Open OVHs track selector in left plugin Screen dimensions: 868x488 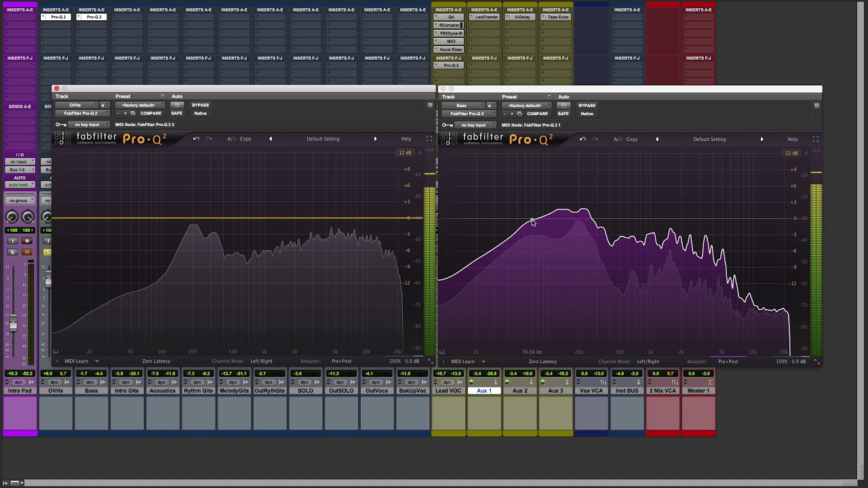(75, 105)
